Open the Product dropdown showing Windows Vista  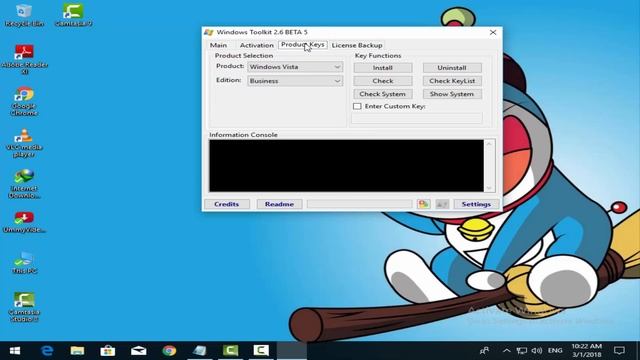(295, 67)
